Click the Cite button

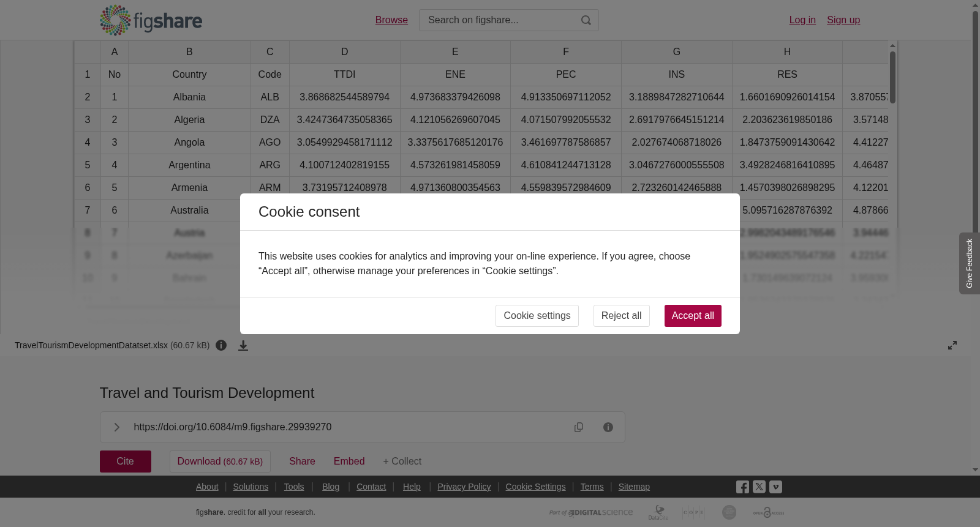click(x=126, y=462)
